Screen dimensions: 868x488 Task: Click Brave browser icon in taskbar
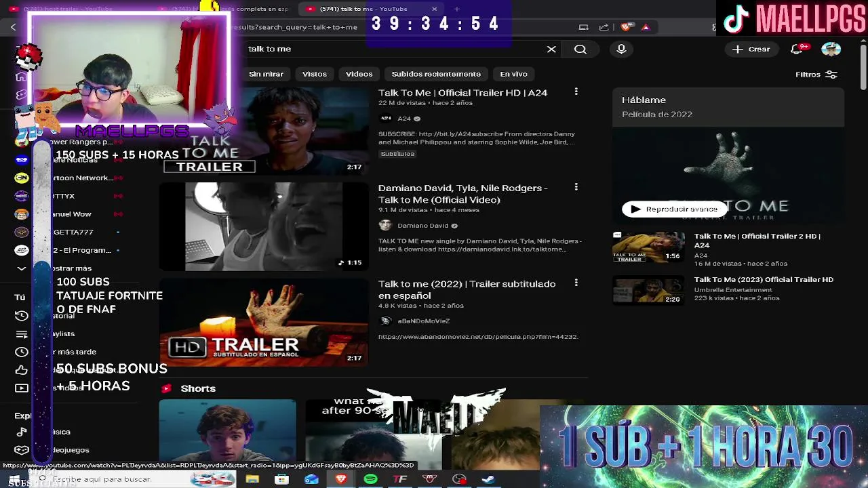point(341,479)
